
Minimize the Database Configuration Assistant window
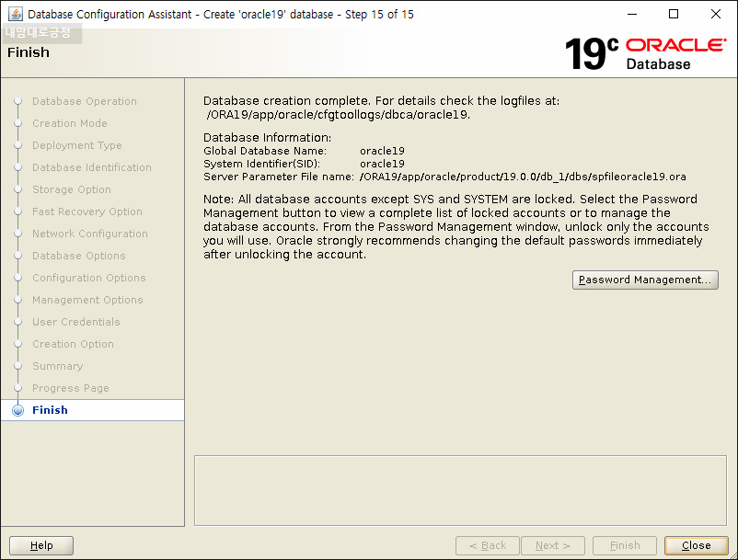point(632,14)
